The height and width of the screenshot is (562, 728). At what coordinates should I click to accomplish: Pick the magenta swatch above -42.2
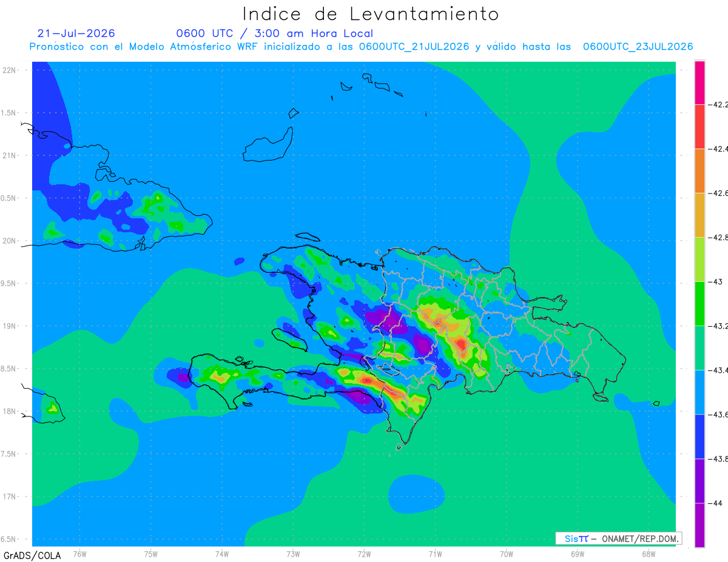coord(699,82)
